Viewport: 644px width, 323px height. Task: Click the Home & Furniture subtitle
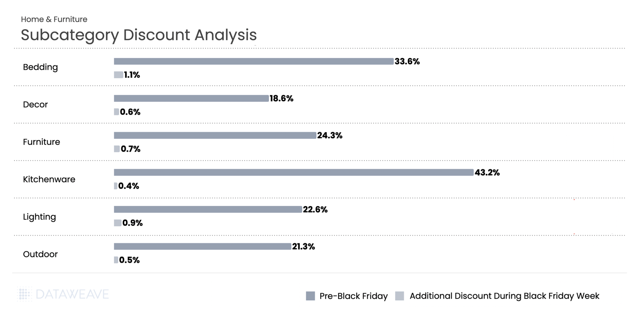coord(54,19)
